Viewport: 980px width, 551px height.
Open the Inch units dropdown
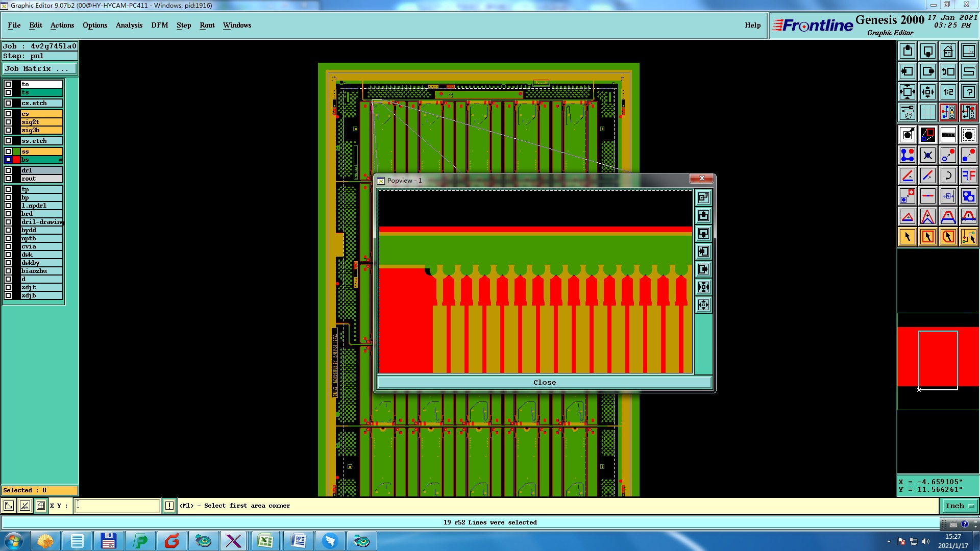960,506
